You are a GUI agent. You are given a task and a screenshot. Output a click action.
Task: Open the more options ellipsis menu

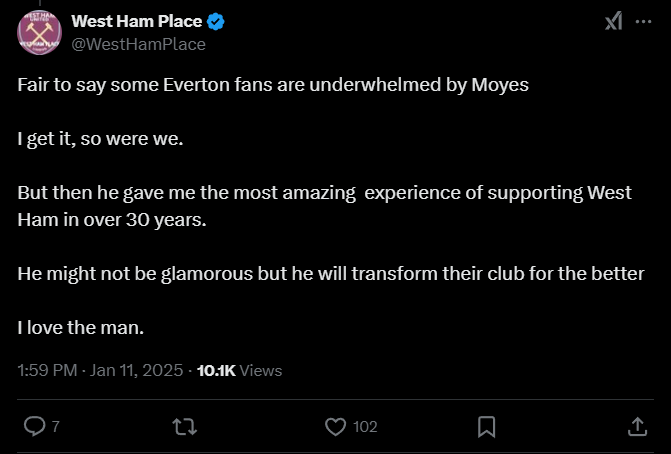pos(646,22)
